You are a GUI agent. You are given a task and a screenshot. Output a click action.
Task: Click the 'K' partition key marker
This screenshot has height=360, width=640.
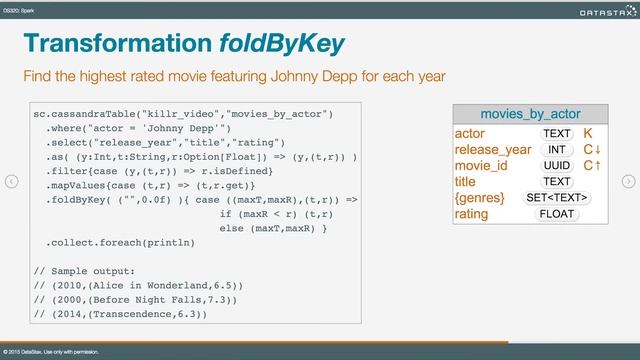[588, 133]
